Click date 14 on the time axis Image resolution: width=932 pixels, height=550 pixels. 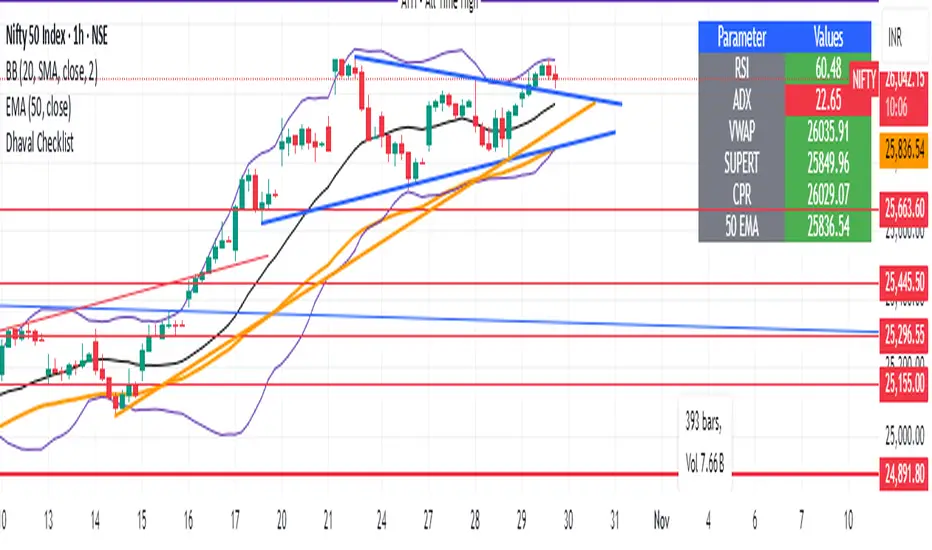[x=95, y=521]
